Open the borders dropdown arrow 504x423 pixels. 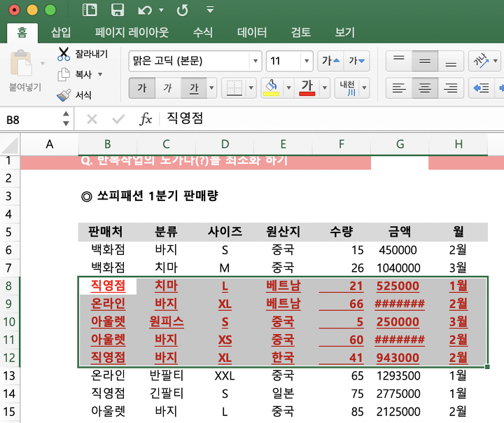click(x=251, y=88)
